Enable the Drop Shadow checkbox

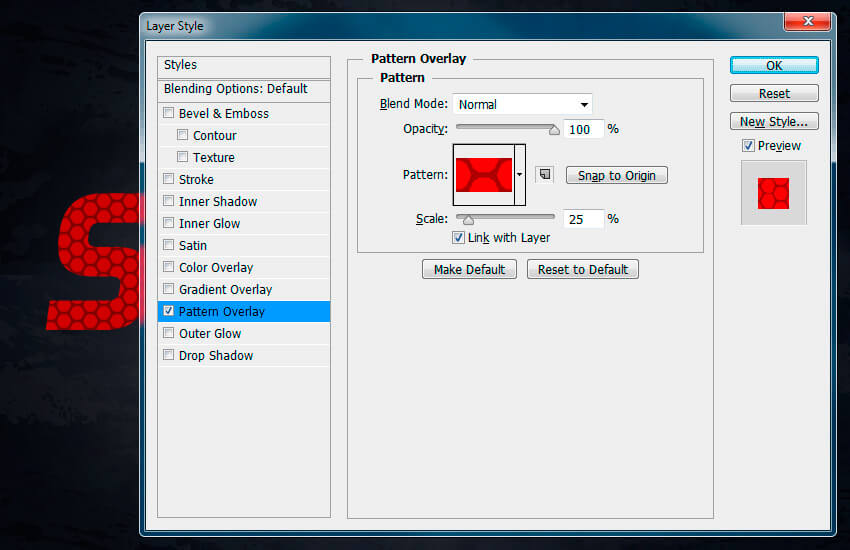[x=169, y=354]
